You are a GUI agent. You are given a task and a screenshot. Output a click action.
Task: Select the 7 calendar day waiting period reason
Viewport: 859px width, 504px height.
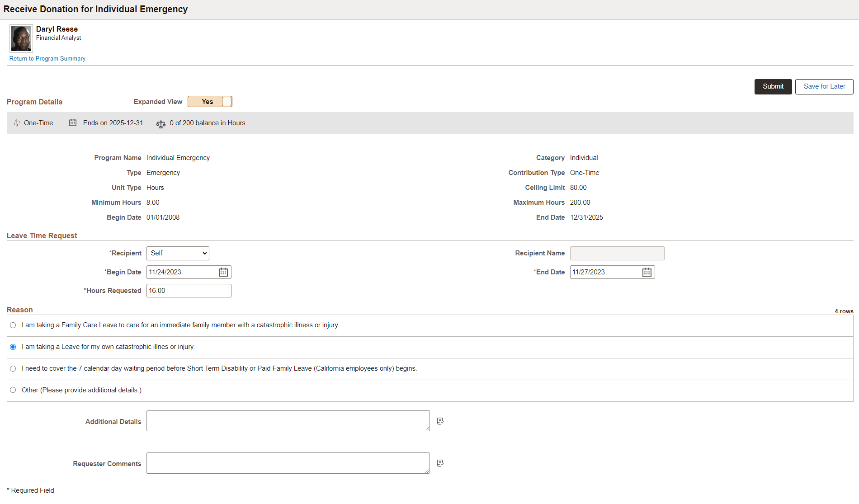13,369
